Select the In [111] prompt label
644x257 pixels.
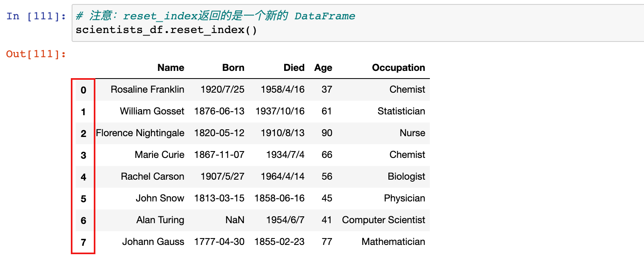click(36, 16)
